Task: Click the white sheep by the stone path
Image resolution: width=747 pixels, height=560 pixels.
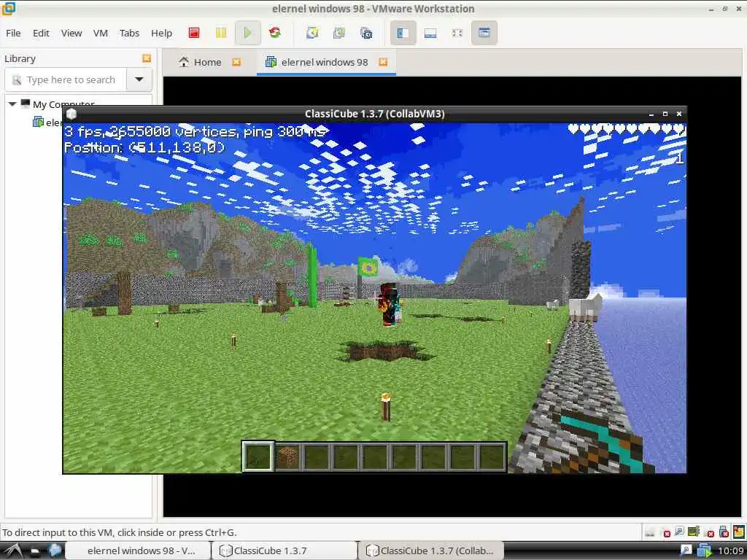Action: tap(586, 307)
